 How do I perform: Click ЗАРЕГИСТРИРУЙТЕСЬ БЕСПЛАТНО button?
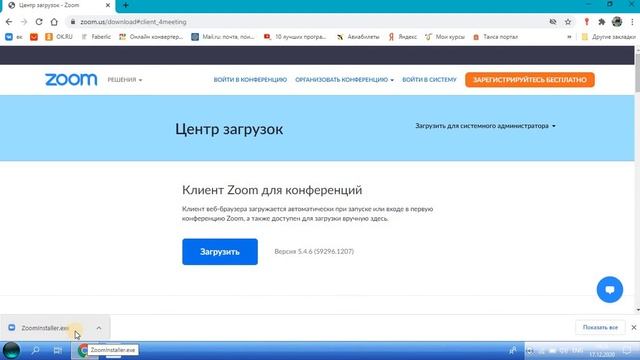(530, 80)
